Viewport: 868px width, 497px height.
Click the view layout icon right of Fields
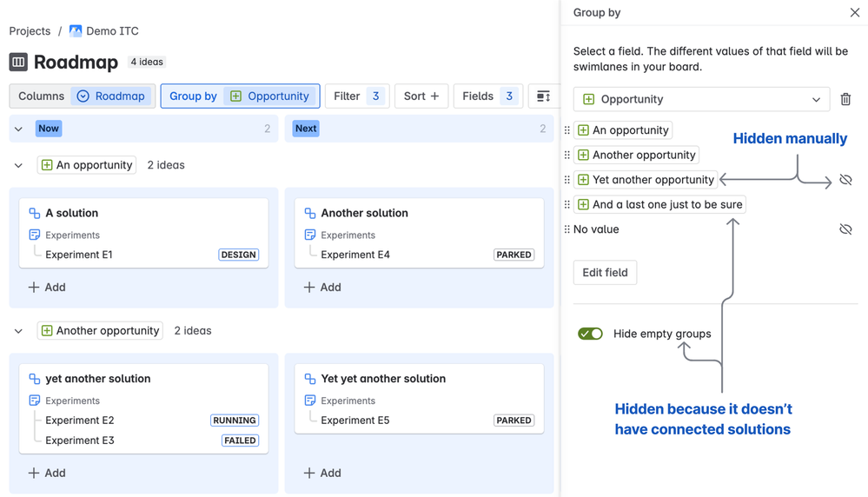pyautogui.click(x=543, y=96)
